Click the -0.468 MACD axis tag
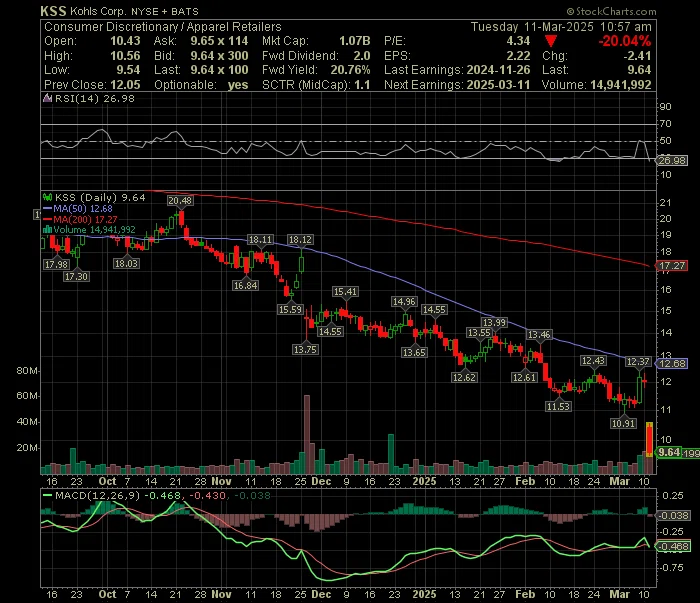This screenshot has width=700, height=603. pyautogui.click(x=673, y=547)
